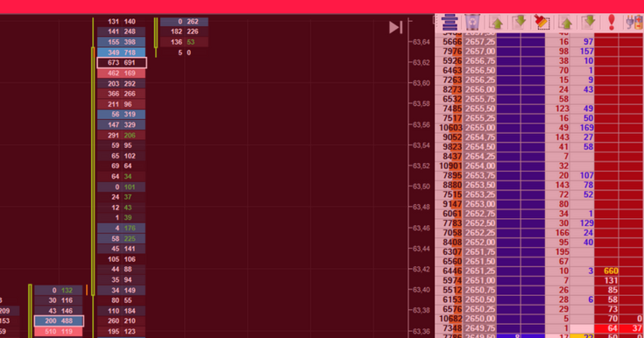
Task: Select the red brush clear-selection icon
Action: (541, 22)
